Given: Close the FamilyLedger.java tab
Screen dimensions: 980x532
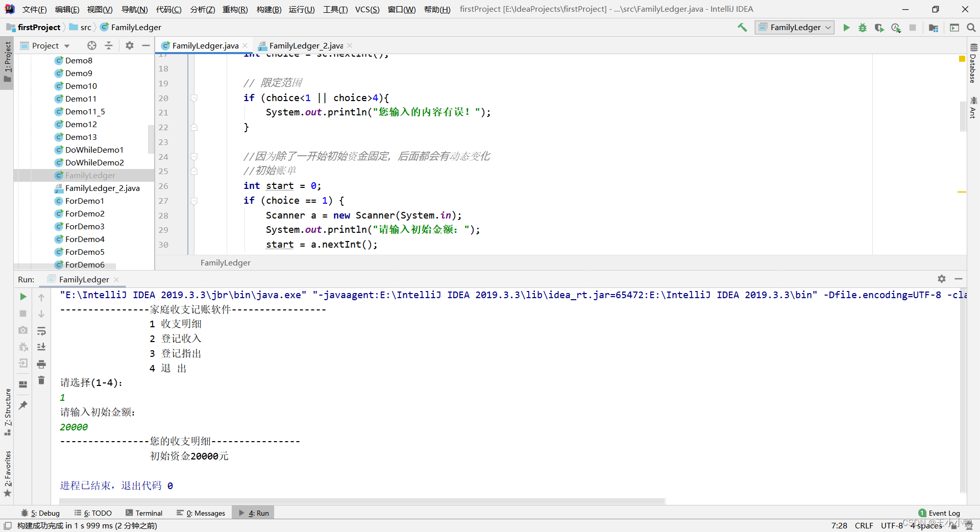Looking at the screenshot, I should 246,45.
